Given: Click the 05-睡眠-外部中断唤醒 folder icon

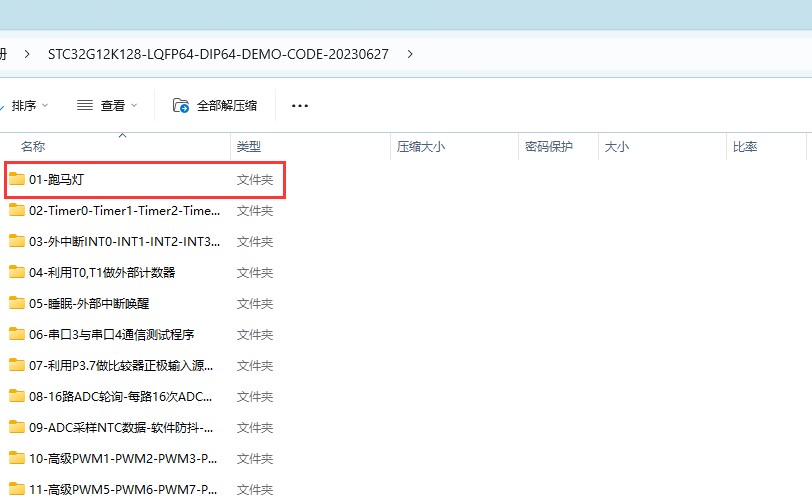Looking at the screenshot, I should [x=17, y=303].
